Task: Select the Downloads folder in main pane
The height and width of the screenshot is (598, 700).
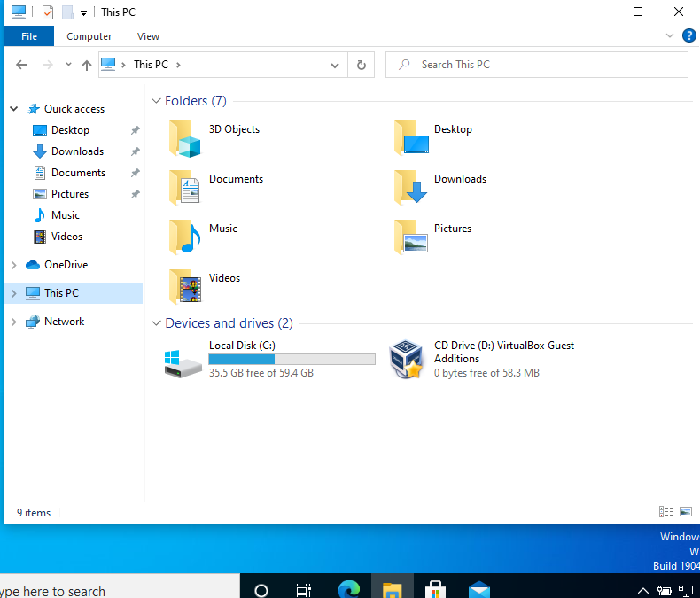Action: click(x=440, y=188)
